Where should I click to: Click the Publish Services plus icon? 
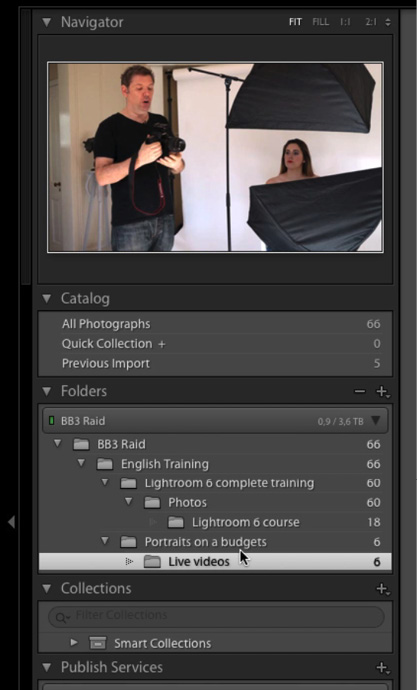point(382,668)
